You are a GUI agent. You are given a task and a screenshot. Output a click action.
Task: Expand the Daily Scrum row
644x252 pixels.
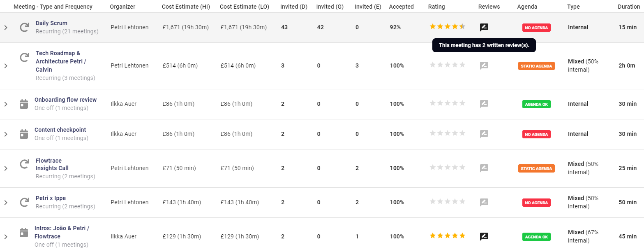6,28
